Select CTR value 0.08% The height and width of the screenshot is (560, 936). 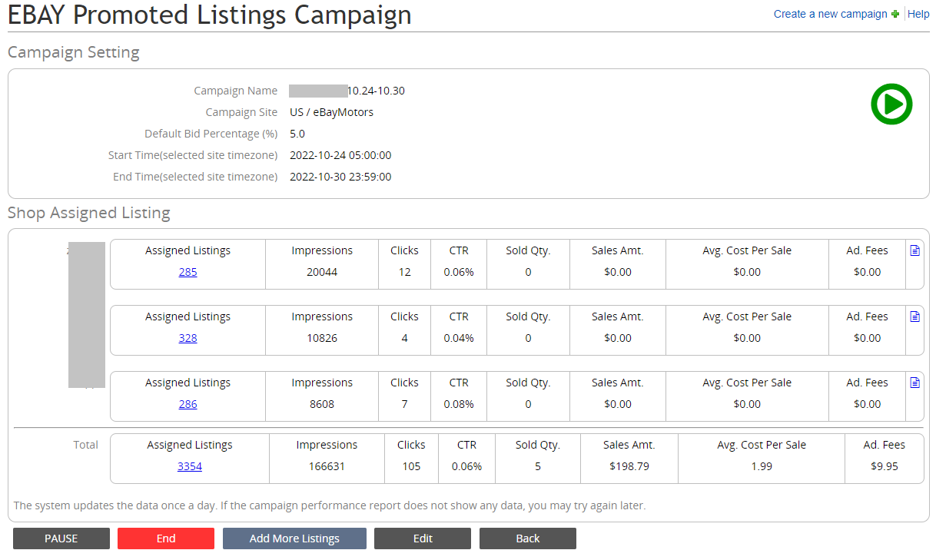(x=459, y=404)
